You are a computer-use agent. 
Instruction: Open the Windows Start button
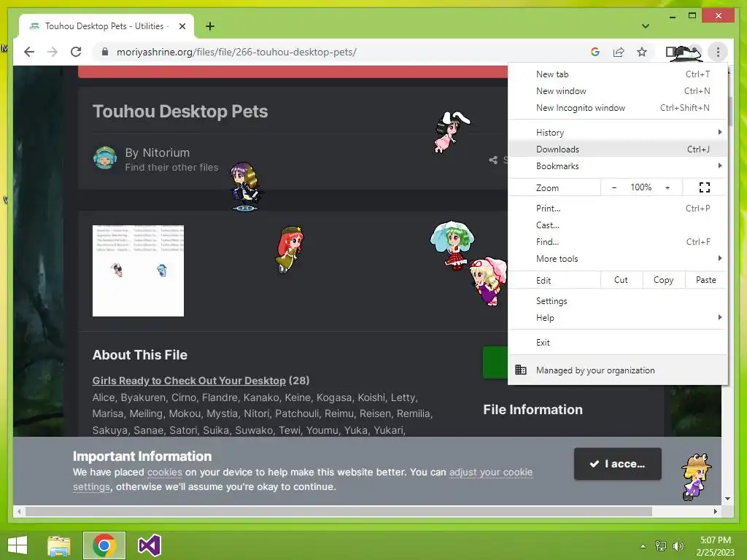18,545
